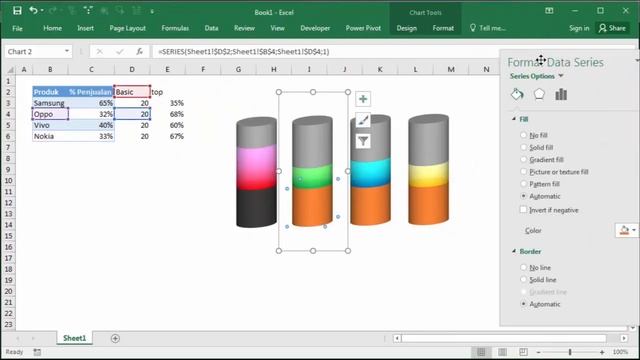Click the zoom out minus icon

[538, 352]
